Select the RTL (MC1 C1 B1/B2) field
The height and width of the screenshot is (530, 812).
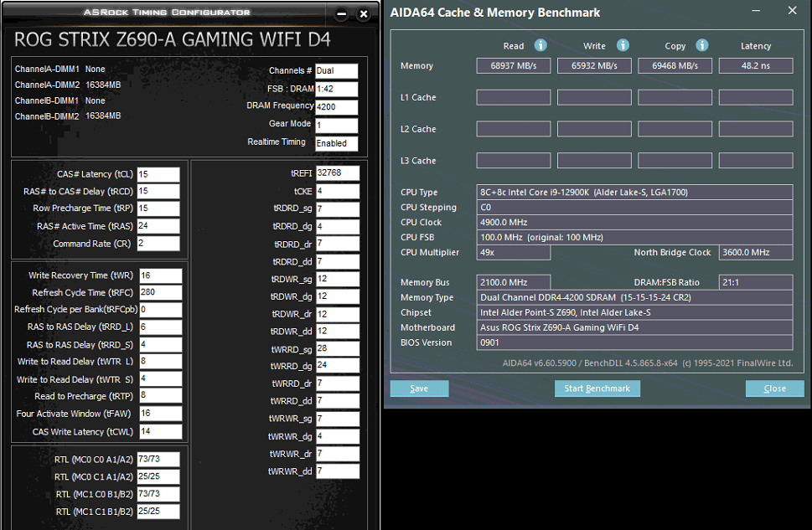point(158,512)
